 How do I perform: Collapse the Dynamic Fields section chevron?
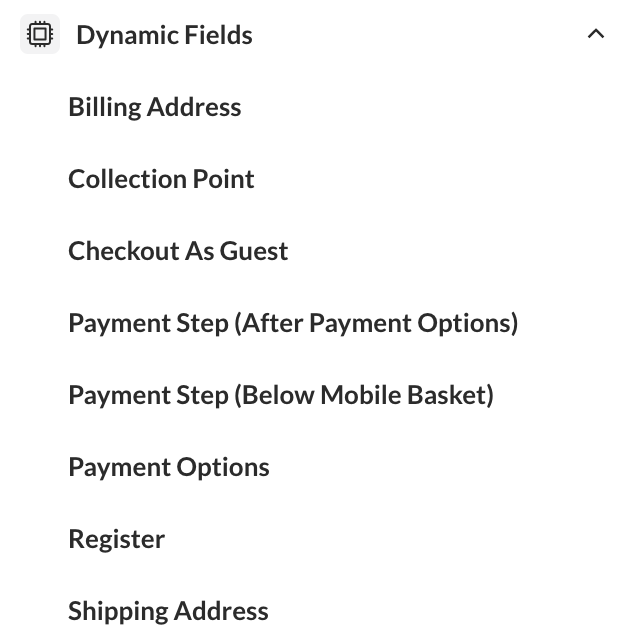[596, 34]
